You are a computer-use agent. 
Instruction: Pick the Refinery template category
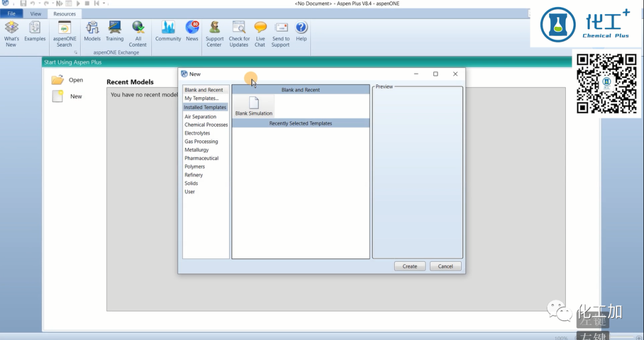click(x=194, y=175)
